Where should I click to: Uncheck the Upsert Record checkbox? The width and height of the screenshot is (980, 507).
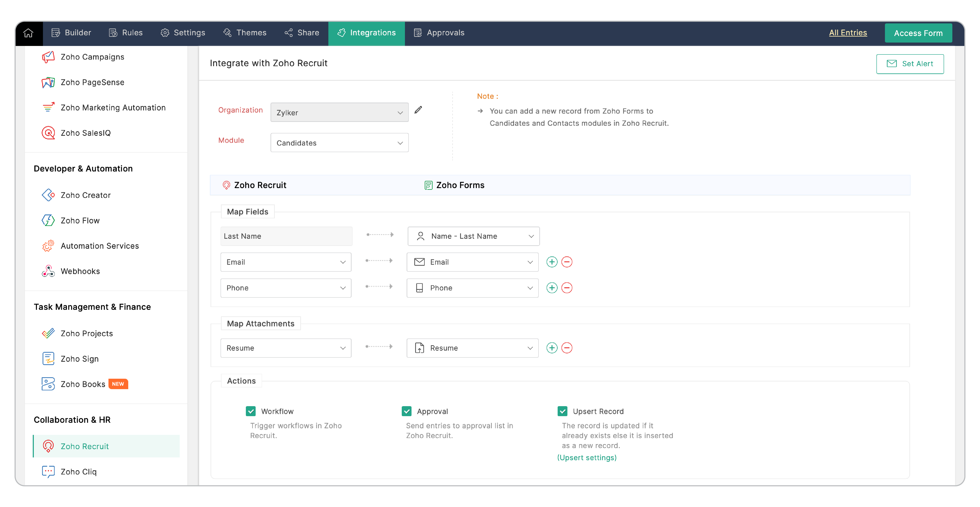point(562,411)
